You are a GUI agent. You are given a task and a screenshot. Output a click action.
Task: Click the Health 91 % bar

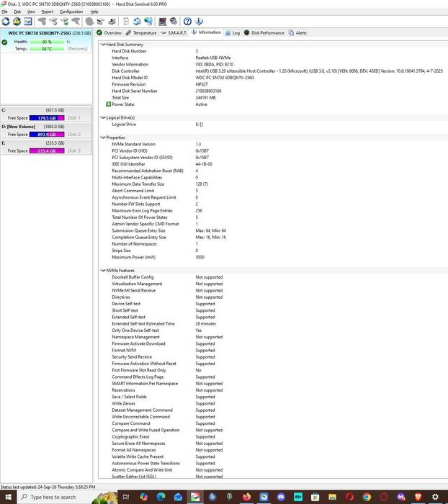coord(47,42)
